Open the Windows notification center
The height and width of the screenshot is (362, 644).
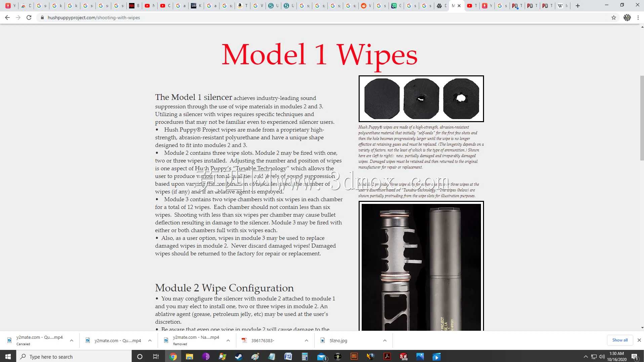click(635, 357)
